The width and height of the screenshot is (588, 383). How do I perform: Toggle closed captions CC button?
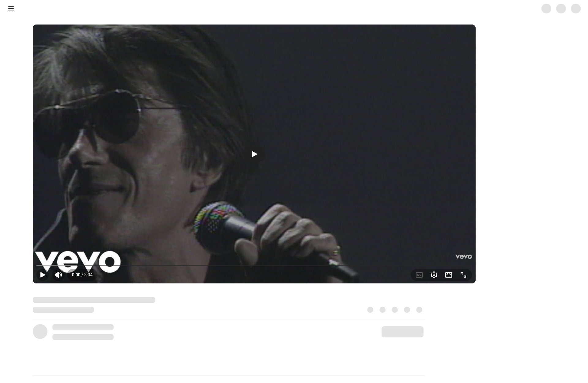[x=419, y=275]
